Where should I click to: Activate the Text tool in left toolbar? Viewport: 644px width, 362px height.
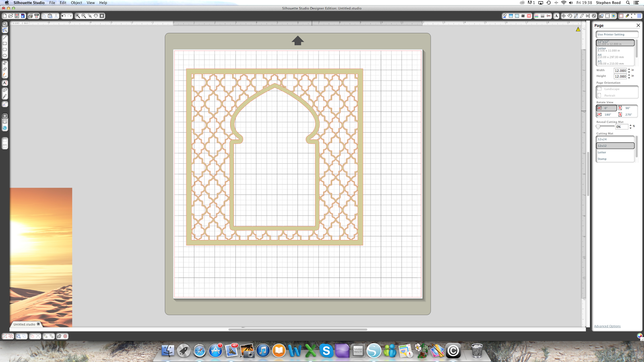coord(5,83)
